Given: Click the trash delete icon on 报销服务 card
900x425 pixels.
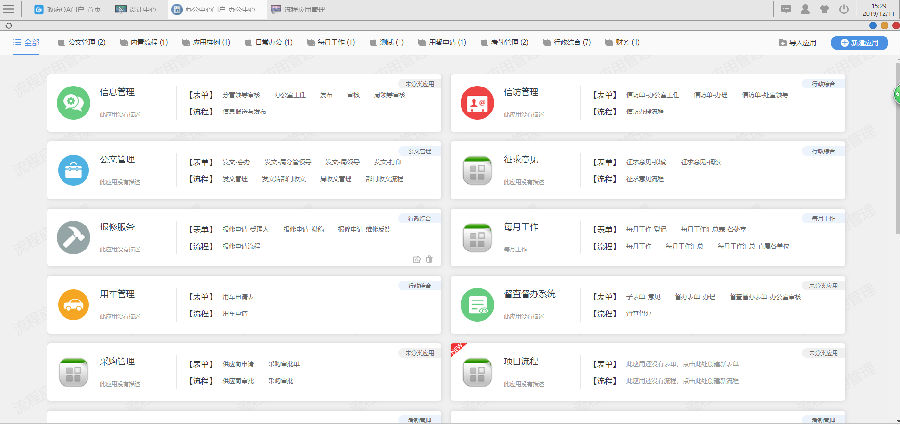Looking at the screenshot, I should pyautogui.click(x=429, y=260).
